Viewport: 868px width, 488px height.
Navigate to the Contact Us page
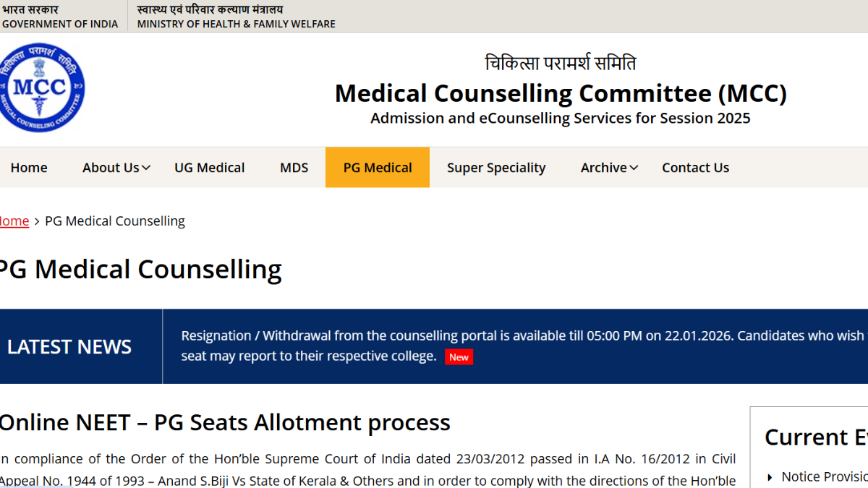[x=695, y=168]
